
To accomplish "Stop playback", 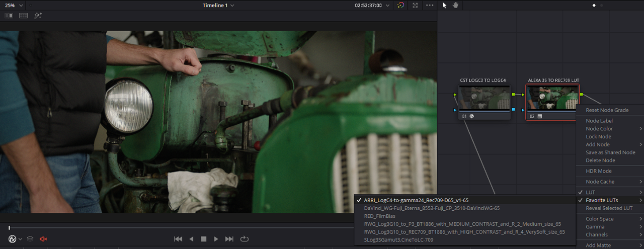I will [204, 239].
